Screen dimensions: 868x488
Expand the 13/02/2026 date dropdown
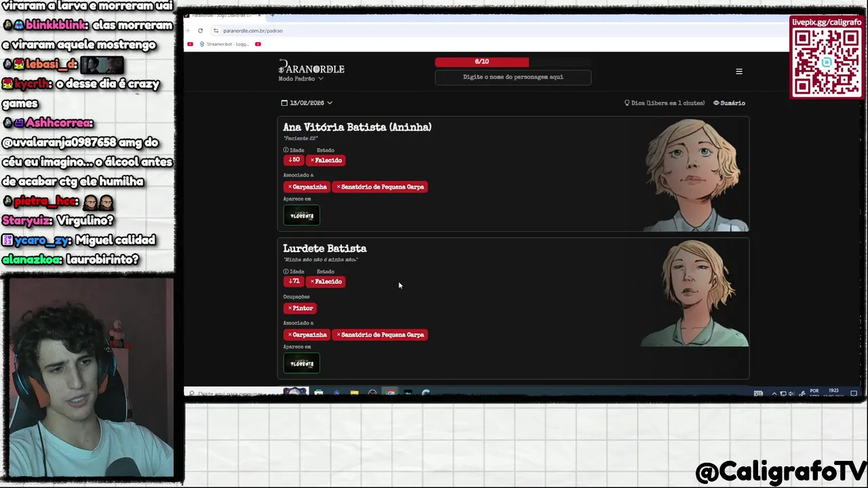pos(307,103)
